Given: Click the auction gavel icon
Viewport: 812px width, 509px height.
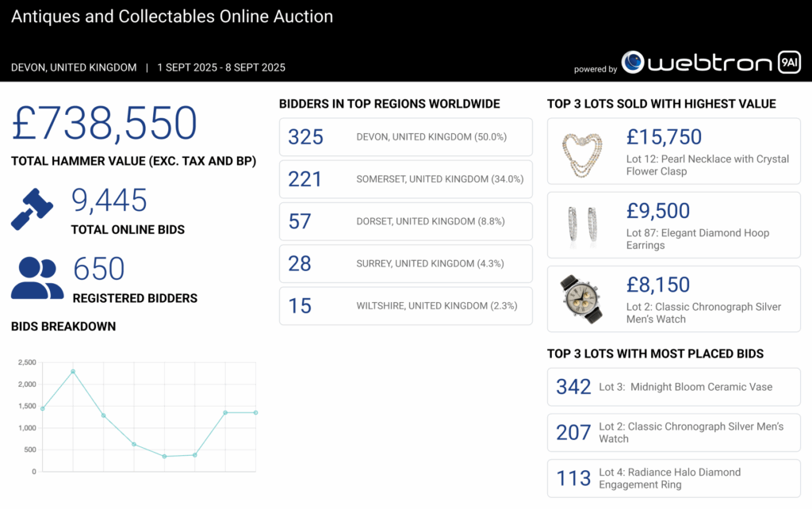Looking at the screenshot, I should pos(33,209).
